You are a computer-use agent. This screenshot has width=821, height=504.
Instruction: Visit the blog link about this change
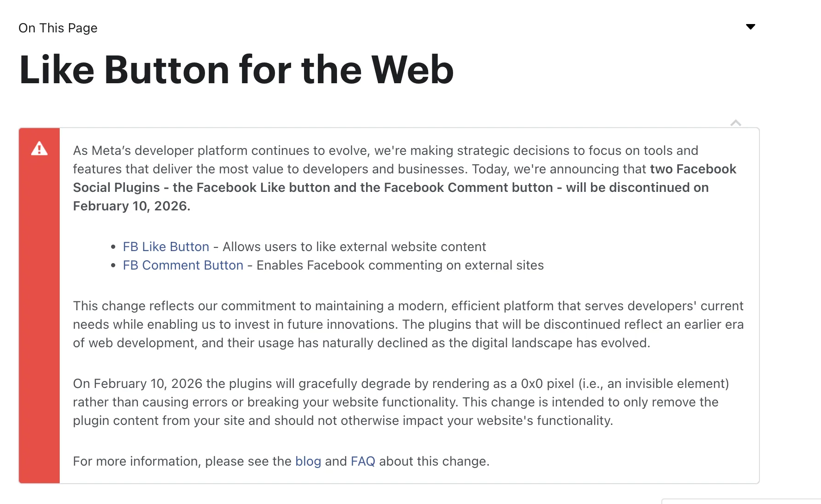point(308,461)
